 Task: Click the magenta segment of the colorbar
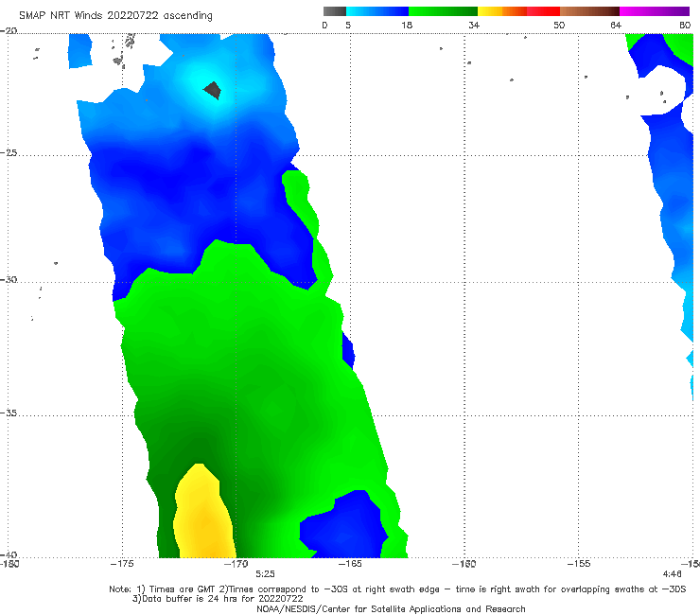[654, 11]
